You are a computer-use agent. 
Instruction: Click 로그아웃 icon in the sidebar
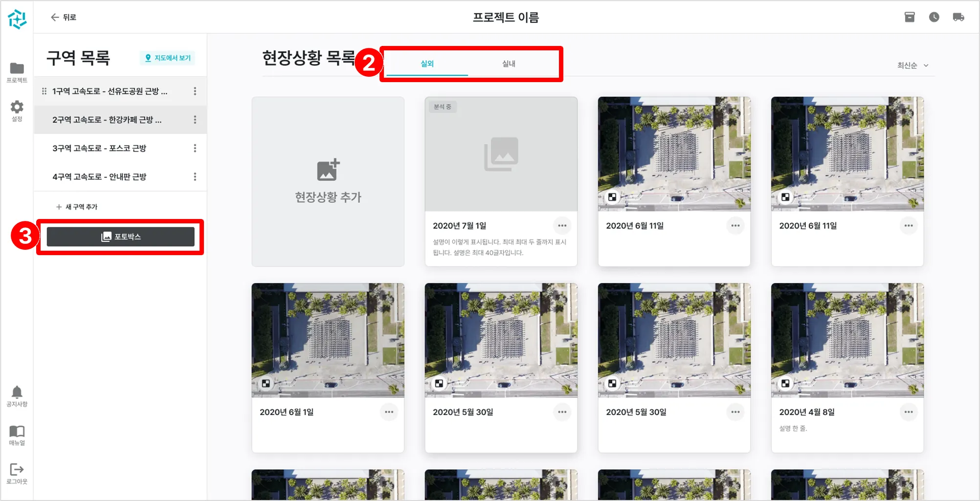[17, 474]
